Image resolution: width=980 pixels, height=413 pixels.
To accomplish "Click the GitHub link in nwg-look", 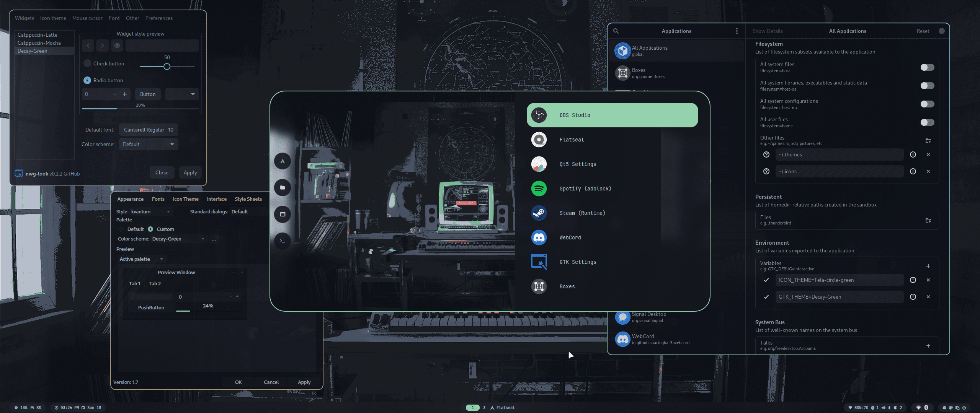I will (x=72, y=174).
